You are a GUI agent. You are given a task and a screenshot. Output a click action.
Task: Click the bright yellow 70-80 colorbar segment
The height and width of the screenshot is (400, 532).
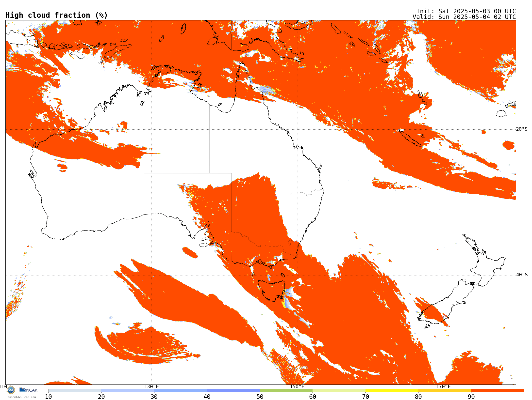[x=392, y=391]
